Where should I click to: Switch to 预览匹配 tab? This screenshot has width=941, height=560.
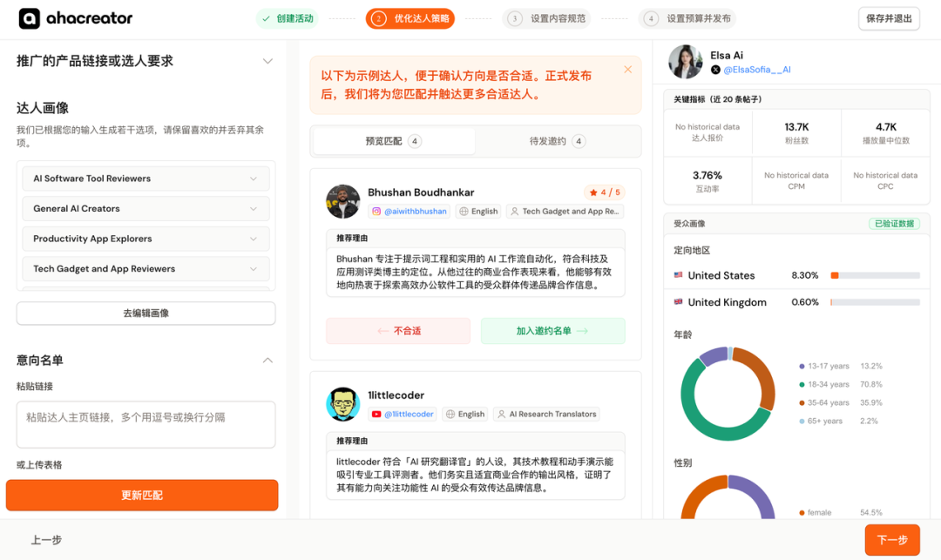point(394,141)
